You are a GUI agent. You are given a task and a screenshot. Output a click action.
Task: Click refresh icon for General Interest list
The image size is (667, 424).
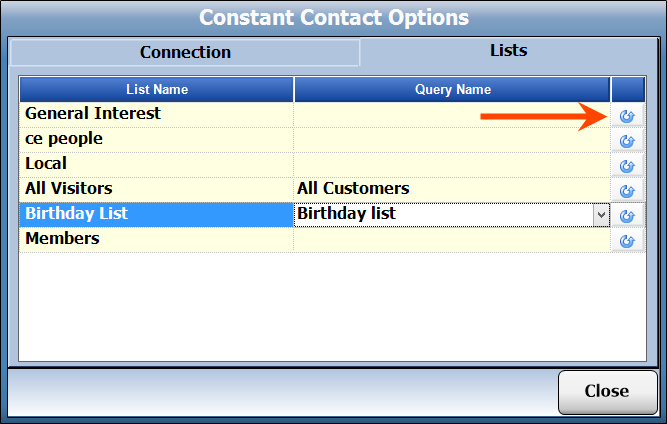click(627, 115)
